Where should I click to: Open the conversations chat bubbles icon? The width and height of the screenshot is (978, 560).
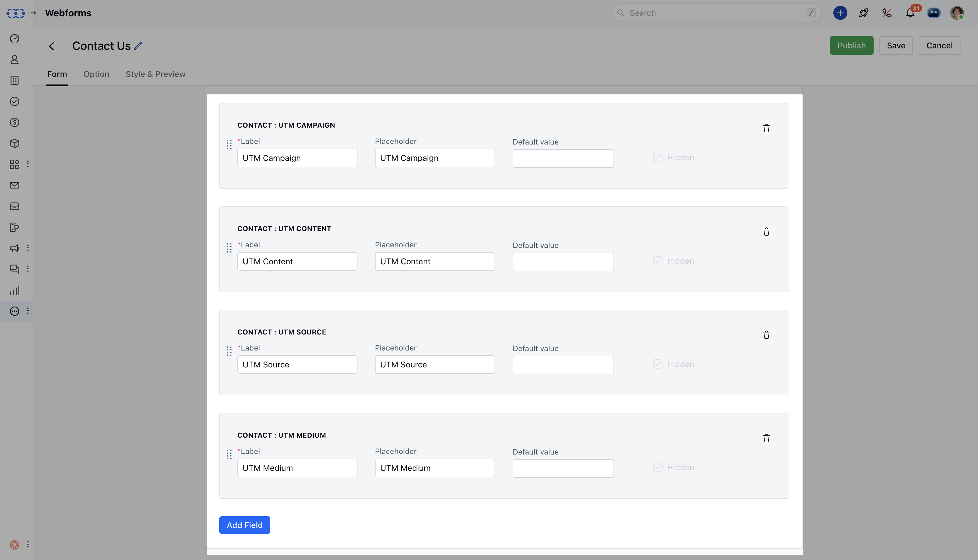click(15, 269)
